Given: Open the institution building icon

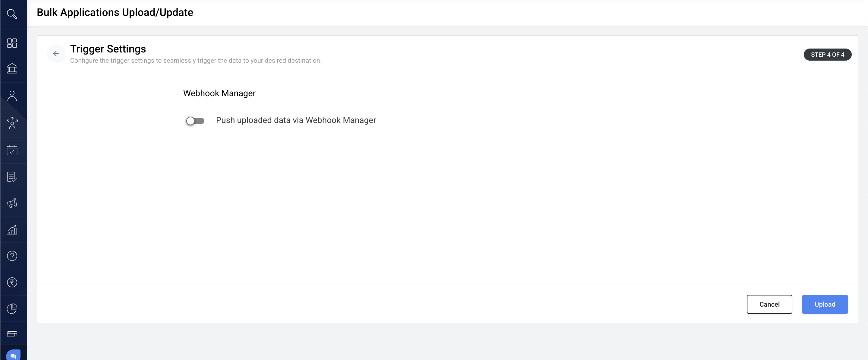Looking at the screenshot, I should 12,69.
